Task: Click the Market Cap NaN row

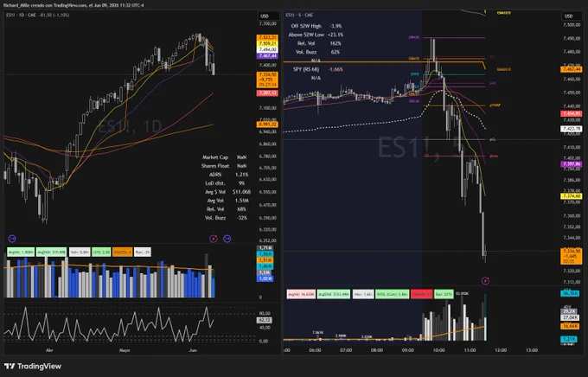Action: click(224, 157)
